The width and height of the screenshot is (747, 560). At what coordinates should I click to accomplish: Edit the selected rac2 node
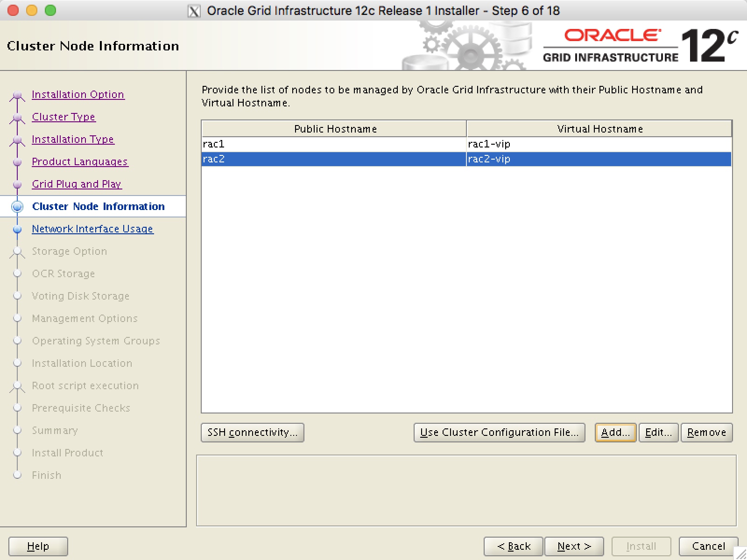point(658,433)
